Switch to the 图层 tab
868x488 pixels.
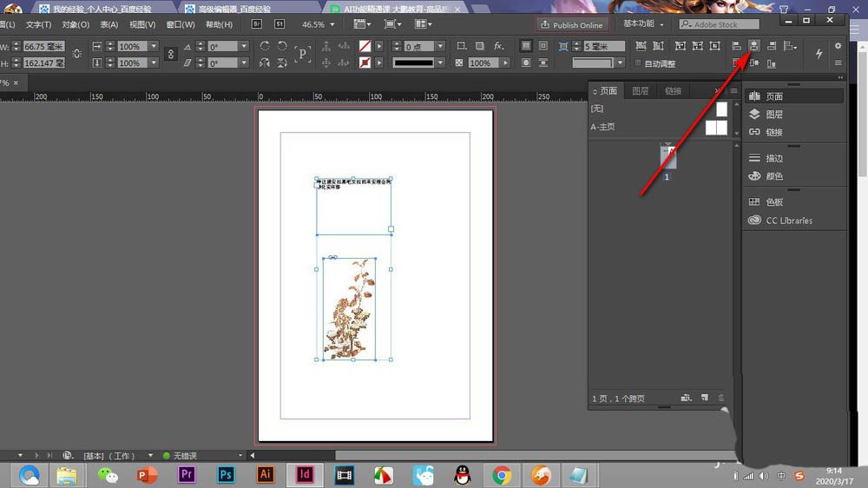click(640, 91)
